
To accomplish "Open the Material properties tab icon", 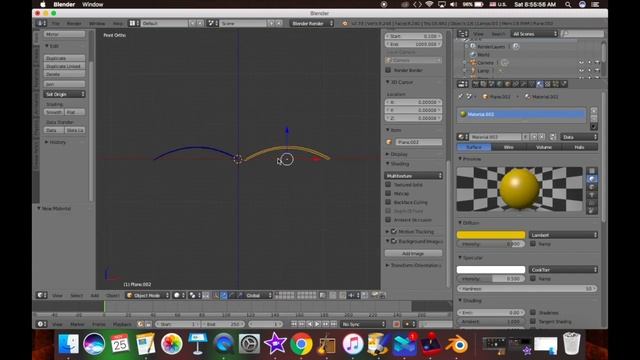I will tap(540, 84).
